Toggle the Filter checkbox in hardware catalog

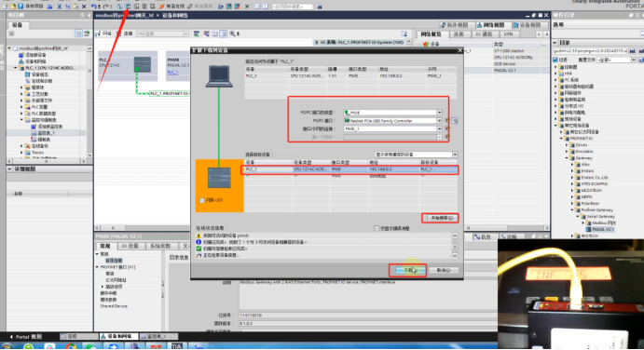click(555, 60)
